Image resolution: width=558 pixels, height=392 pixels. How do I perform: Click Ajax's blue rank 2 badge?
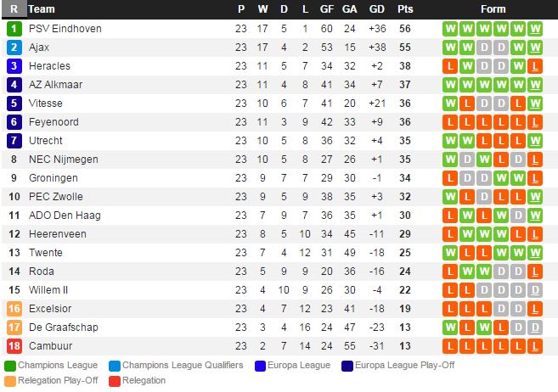[x=14, y=48]
